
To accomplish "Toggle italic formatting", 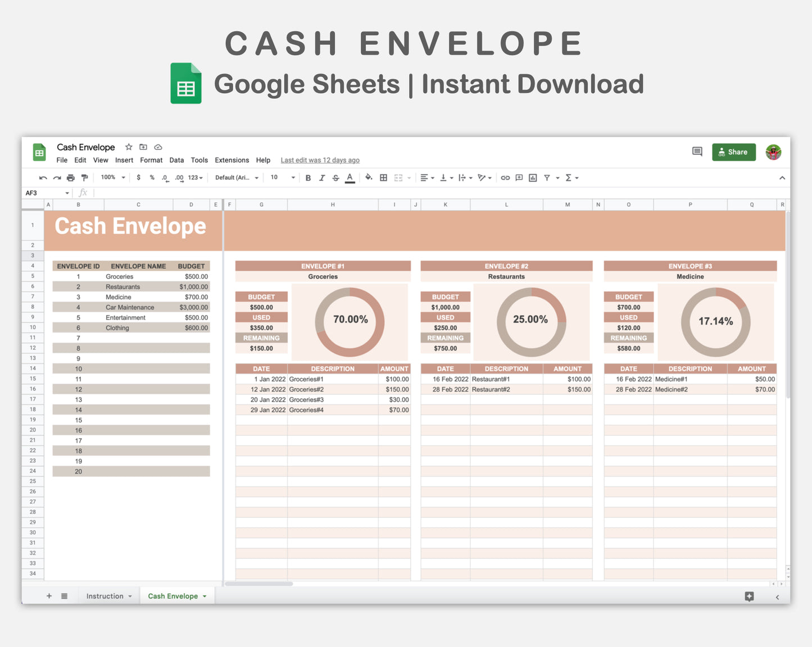I will 322,177.
